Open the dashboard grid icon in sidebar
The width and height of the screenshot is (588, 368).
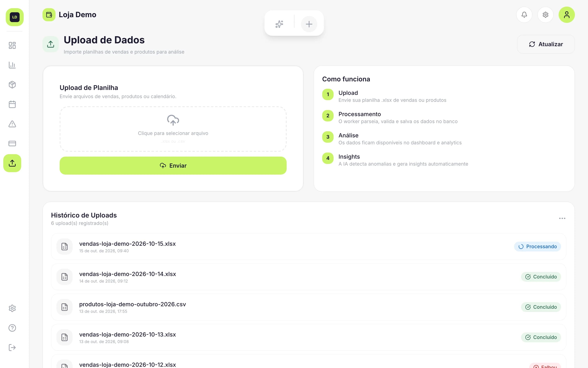[x=12, y=45]
